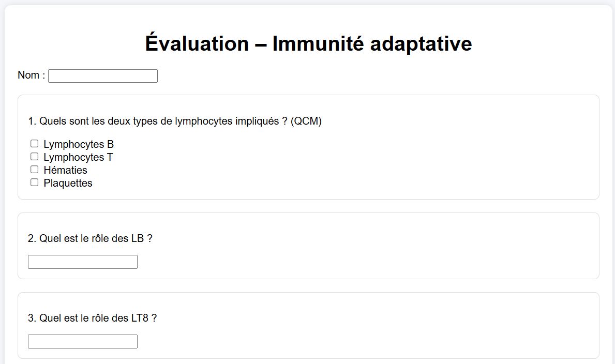Click the "Lymphocytes B" option label
The height and width of the screenshot is (364, 615).
(x=79, y=144)
